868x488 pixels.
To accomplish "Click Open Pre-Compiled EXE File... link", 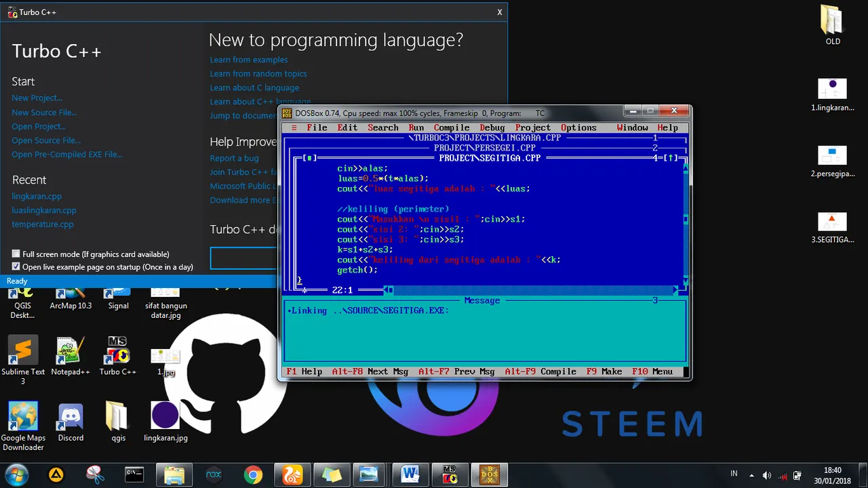I will [67, 155].
